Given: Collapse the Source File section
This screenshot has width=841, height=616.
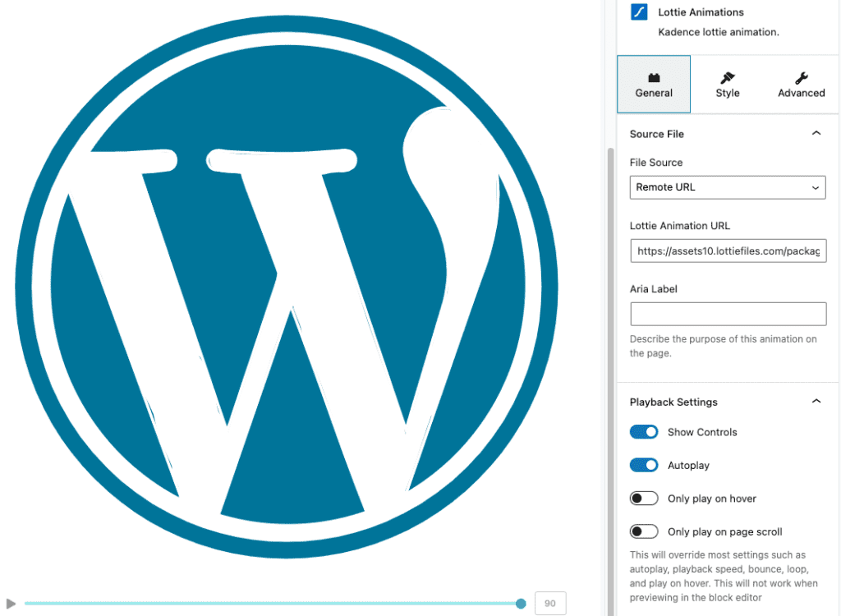Looking at the screenshot, I should coord(816,133).
